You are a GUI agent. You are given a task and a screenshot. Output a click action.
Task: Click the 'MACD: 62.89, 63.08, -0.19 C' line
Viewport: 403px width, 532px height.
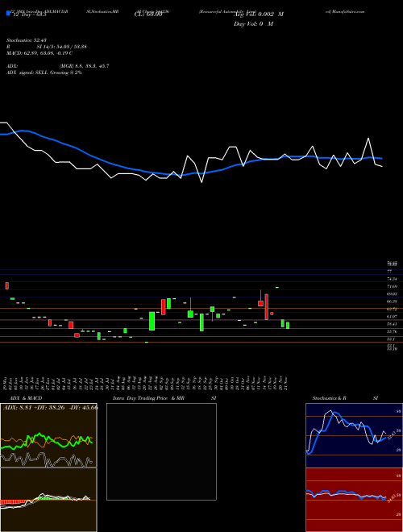[x=39, y=53]
